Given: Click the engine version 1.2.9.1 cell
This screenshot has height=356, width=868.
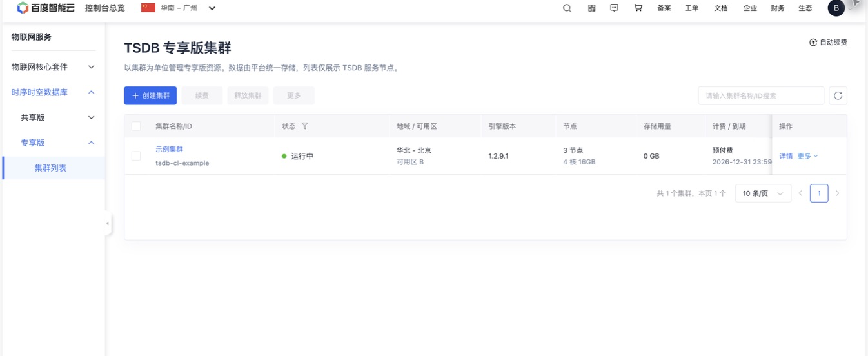Looking at the screenshot, I should (498, 156).
